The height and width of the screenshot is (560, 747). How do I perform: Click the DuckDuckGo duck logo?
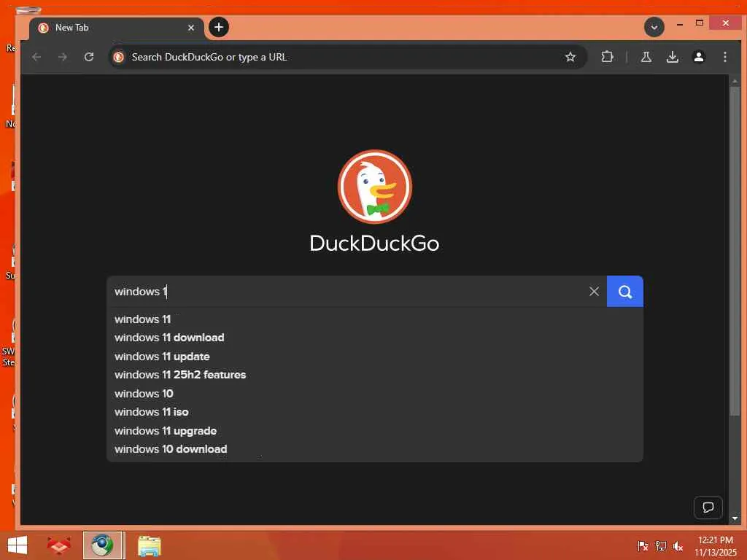(x=374, y=187)
